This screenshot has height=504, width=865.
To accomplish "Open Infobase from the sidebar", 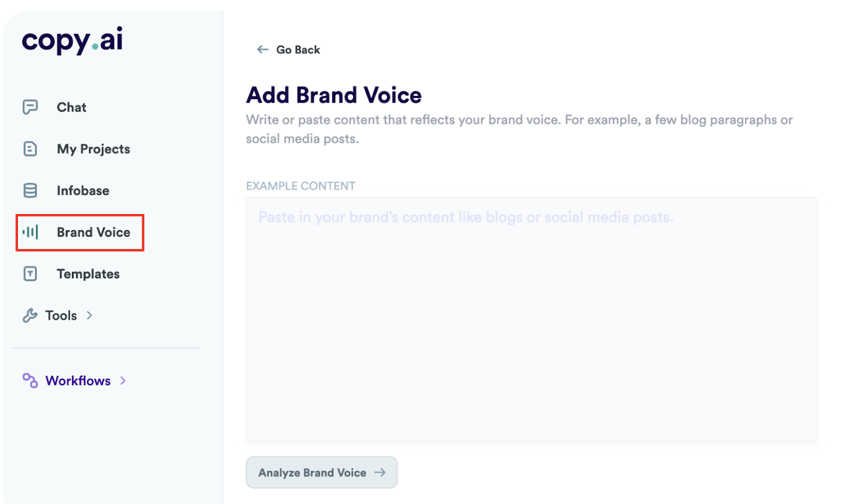I will click(83, 190).
